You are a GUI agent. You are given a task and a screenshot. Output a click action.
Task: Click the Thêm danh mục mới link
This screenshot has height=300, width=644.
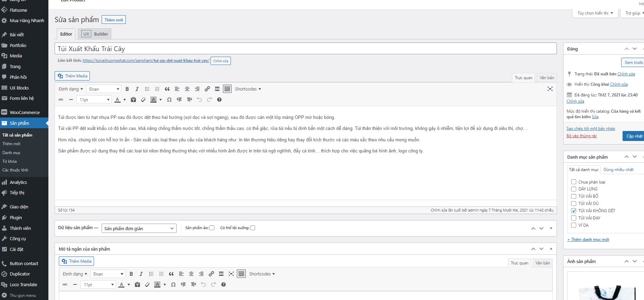(x=588, y=240)
